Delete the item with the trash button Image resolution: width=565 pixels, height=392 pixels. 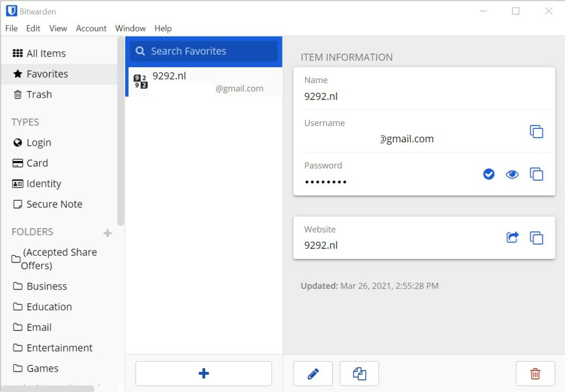coord(535,373)
